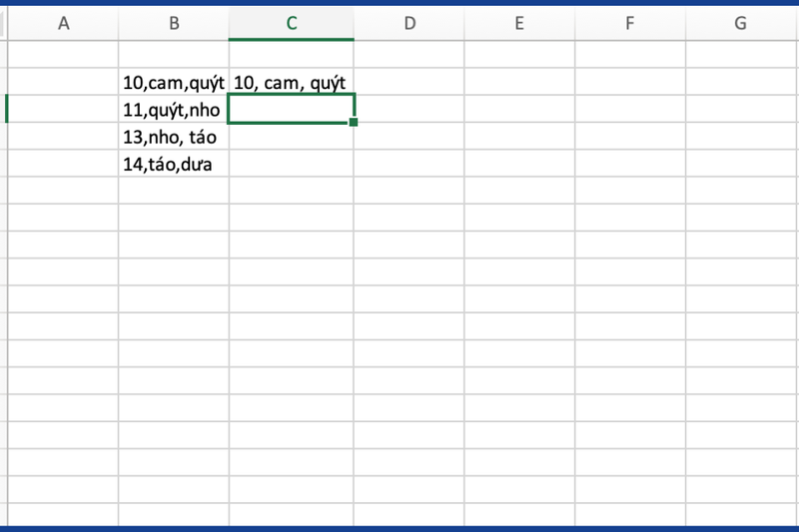Click the fill handle of selected cell
The image size is (799, 532).
354,122
